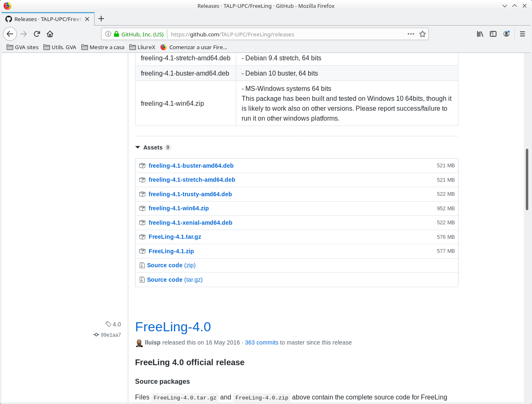Open the Library bookmarks icon
This screenshot has height=404, width=532.
[480, 34]
